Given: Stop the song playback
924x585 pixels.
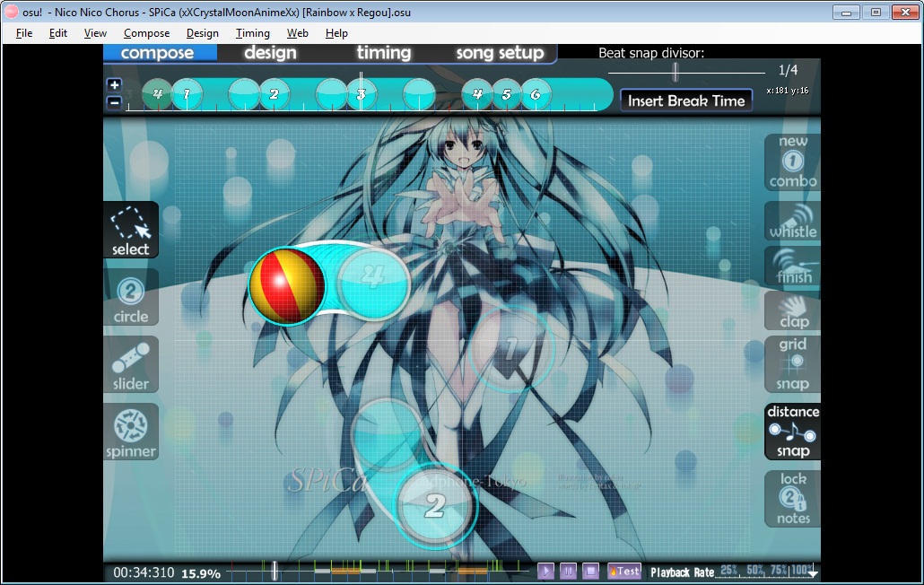Looking at the screenshot, I should pos(590,571).
